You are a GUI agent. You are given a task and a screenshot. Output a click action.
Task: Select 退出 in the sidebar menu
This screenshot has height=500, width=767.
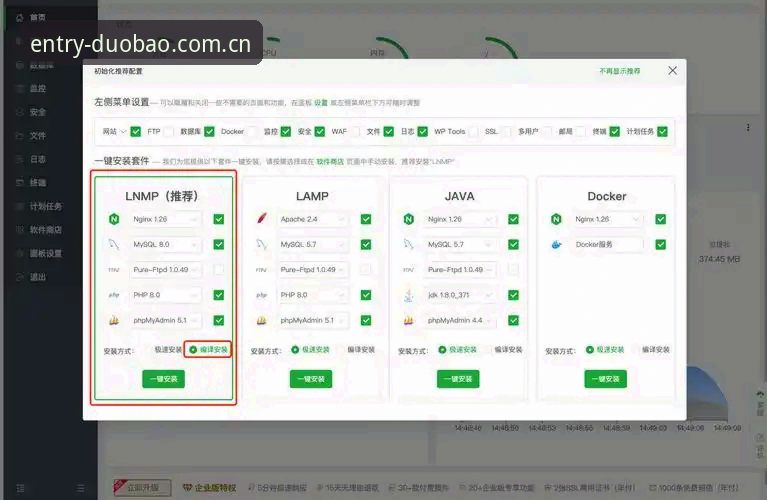(38, 276)
